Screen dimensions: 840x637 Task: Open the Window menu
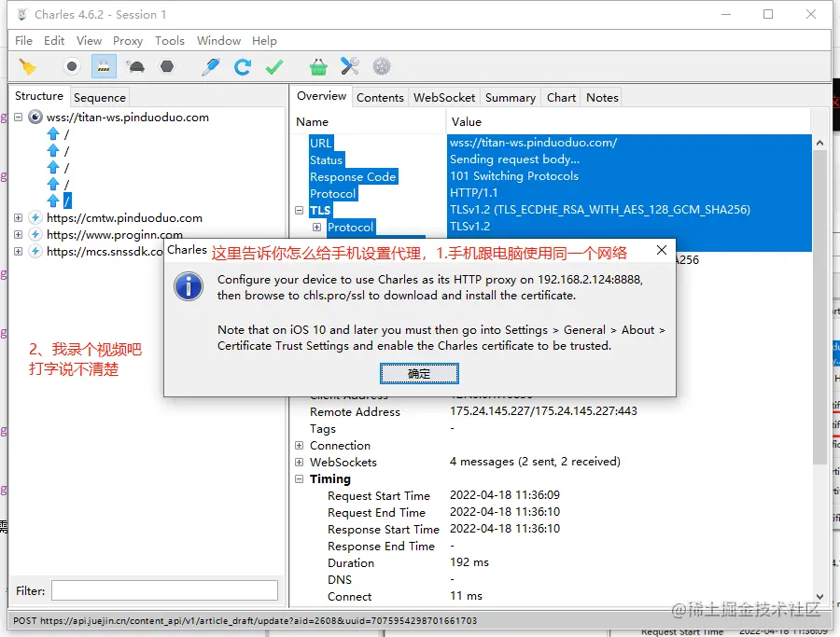pyautogui.click(x=218, y=41)
